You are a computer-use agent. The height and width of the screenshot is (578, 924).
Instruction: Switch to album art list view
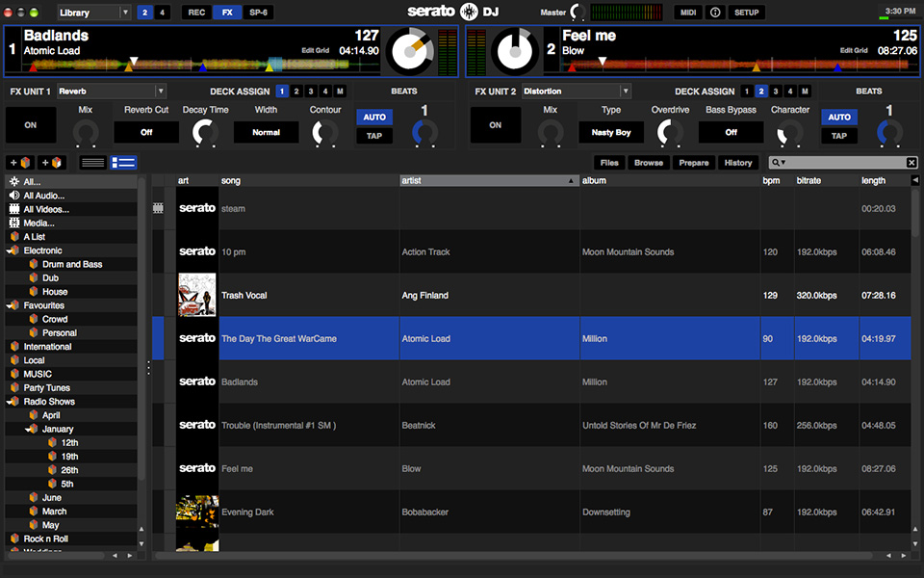pos(123,163)
